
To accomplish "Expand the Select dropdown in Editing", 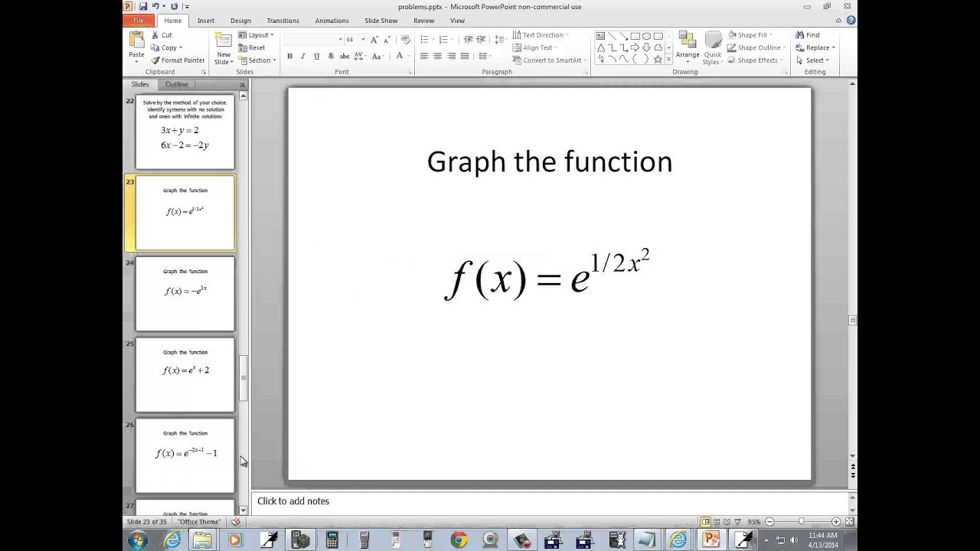I will 813,60.
